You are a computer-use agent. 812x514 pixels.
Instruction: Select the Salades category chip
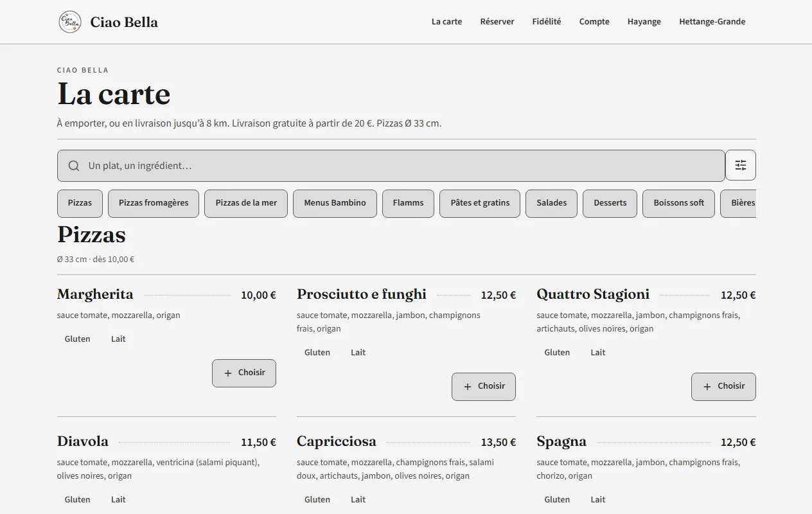(551, 203)
